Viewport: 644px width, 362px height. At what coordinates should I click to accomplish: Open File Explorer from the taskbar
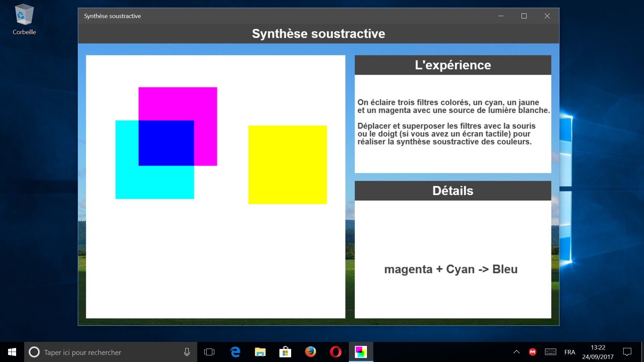pyautogui.click(x=260, y=352)
